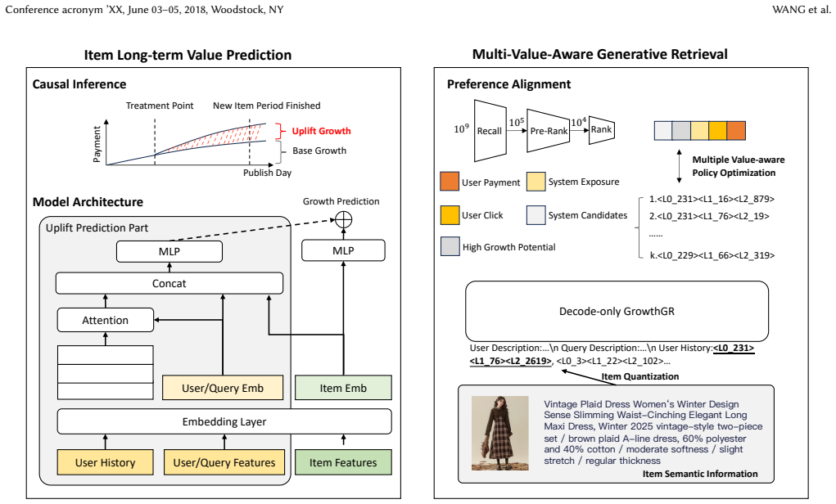Click the WANG et al. page header
836x504 pixels.
[x=802, y=10]
